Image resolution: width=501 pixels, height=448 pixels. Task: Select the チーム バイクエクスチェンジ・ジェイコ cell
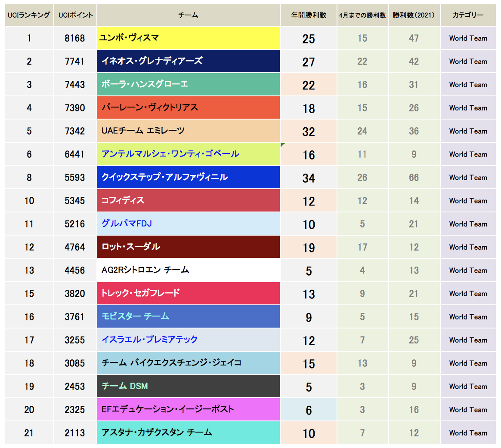coord(189,363)
